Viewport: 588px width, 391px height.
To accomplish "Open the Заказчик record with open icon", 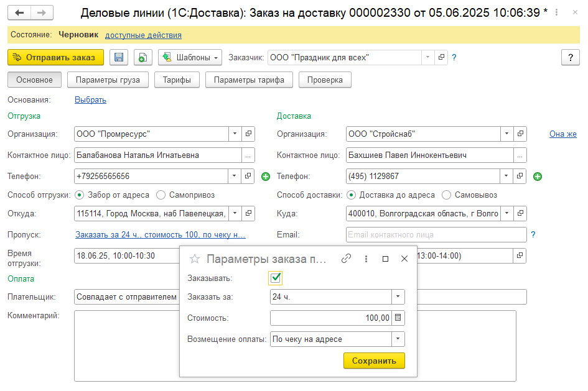I will (442, 57).
